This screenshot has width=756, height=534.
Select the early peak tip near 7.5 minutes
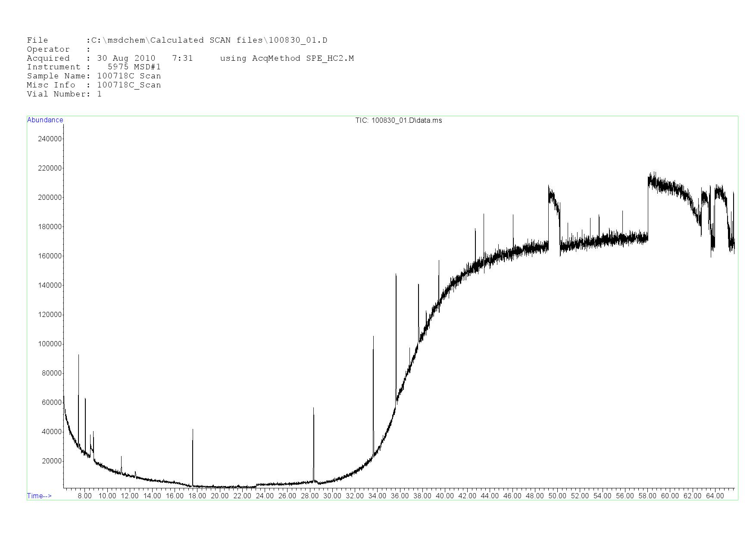coord(78,355)
